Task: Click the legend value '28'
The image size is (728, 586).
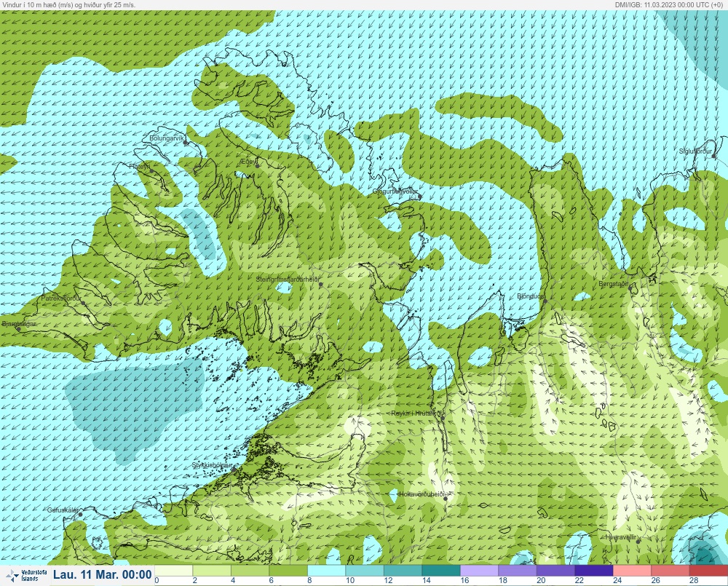Action: (694, 580)
